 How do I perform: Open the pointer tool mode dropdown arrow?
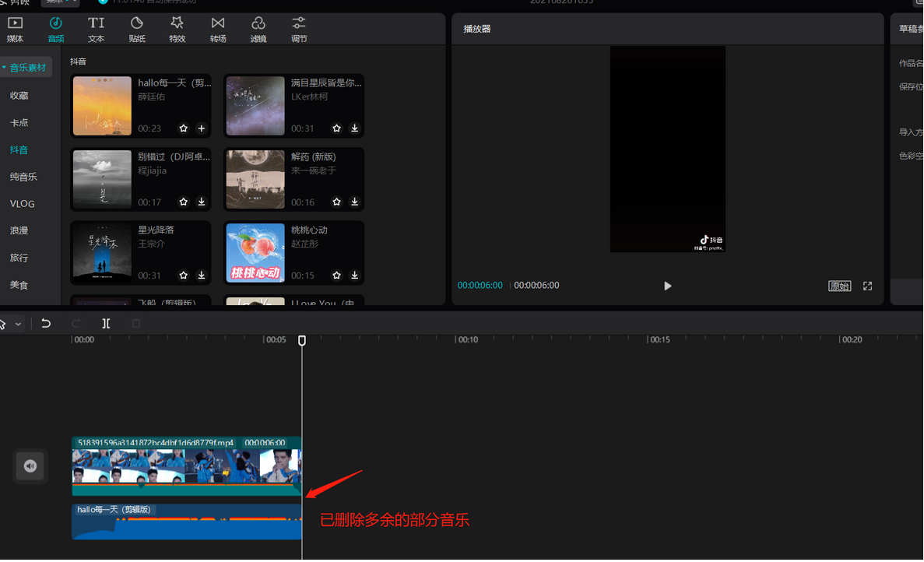(x=18, y=324)
